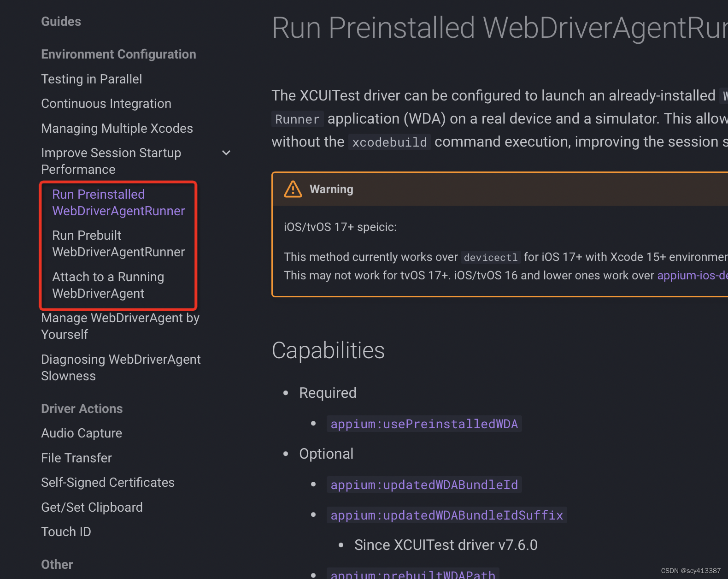Viewport: 728px width, 579px height.
Task: Click the appium:updatedWDABundleIdSuffix capability link
Action: pyautogui.click(x=447, y=515)
